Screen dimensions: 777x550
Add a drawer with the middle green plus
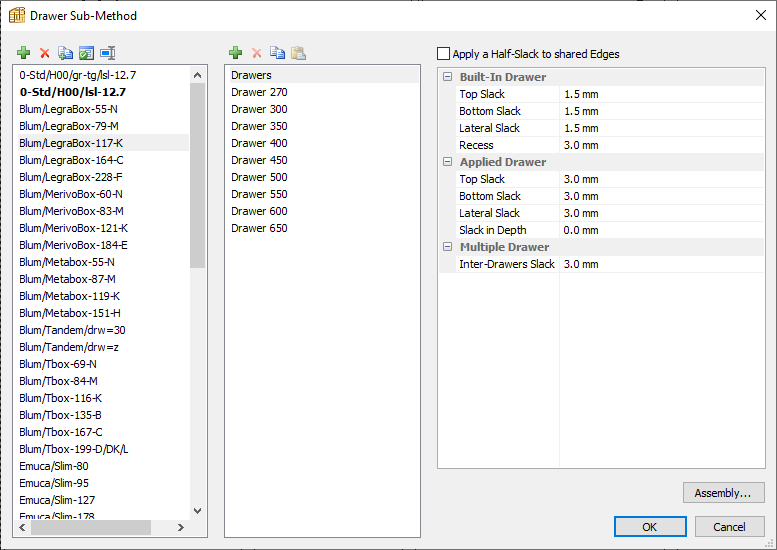click(235, 53)
